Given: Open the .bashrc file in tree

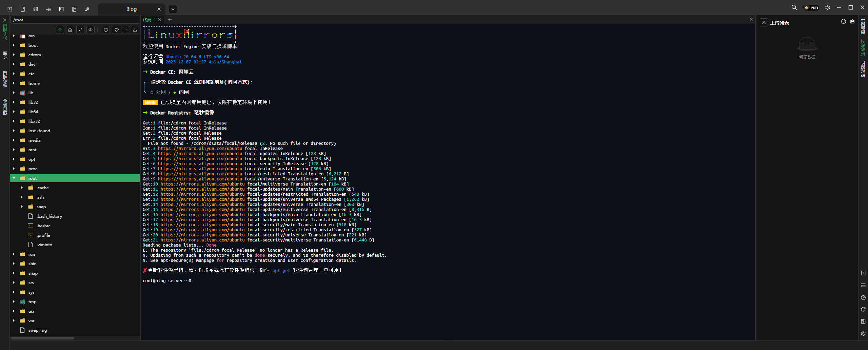Looking at the screenshot, I should click(43, 226).
